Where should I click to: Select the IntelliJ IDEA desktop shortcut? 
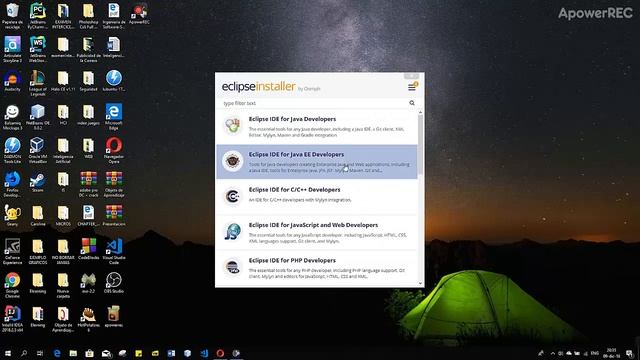[12, 319]
